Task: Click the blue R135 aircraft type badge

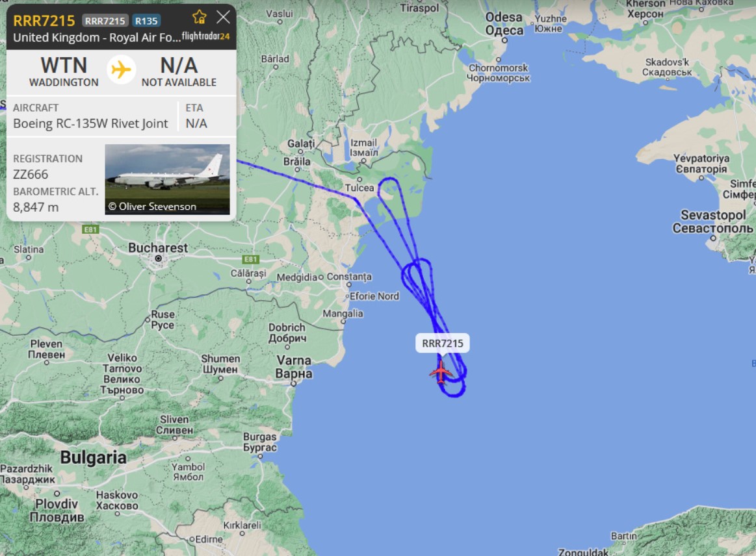Action: [146, 21]
